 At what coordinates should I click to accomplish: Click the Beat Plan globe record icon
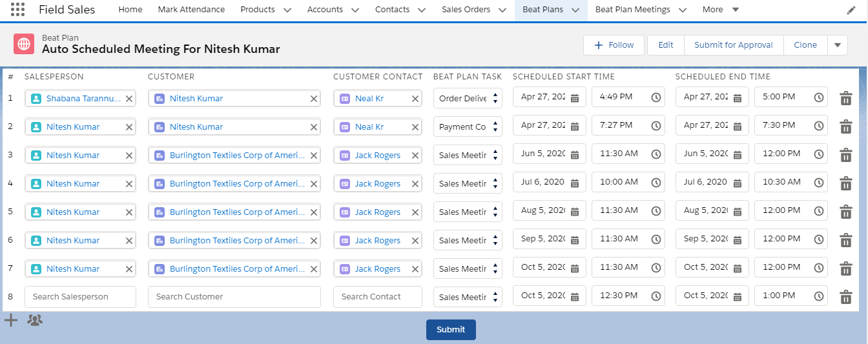[x=24, y=44]
